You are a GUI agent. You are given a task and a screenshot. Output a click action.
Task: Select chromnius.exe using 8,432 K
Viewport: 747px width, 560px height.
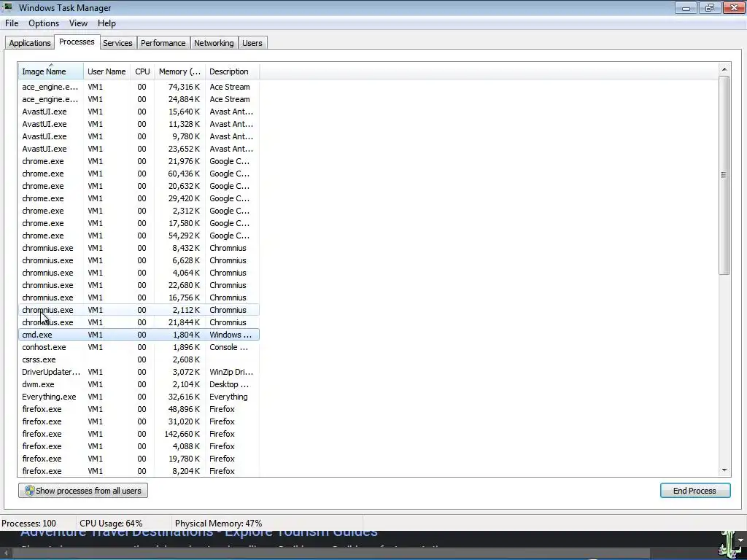coord(139,248)
